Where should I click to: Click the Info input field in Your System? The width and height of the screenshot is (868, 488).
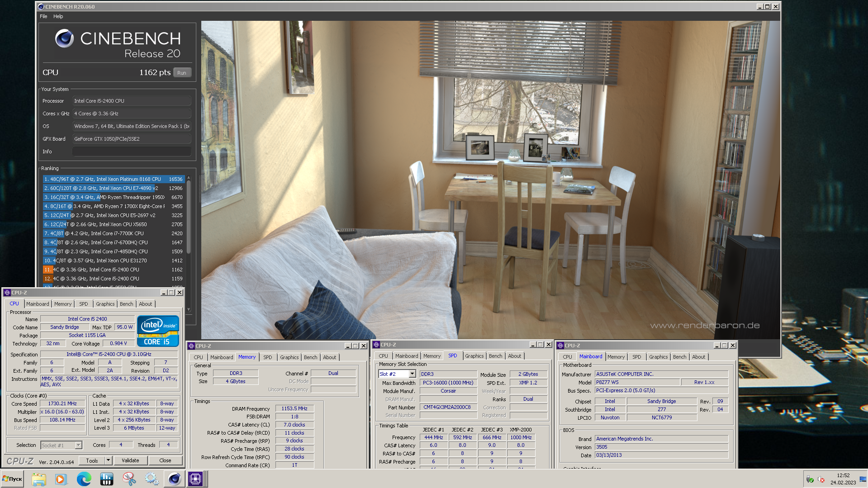132,152
